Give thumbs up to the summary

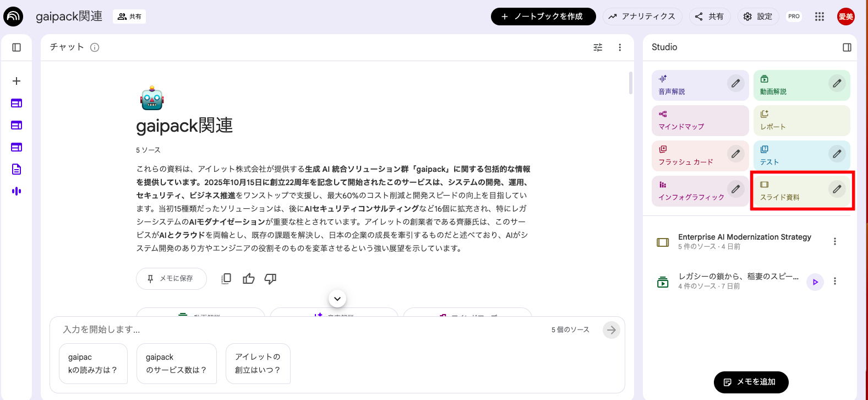(249, 279)
